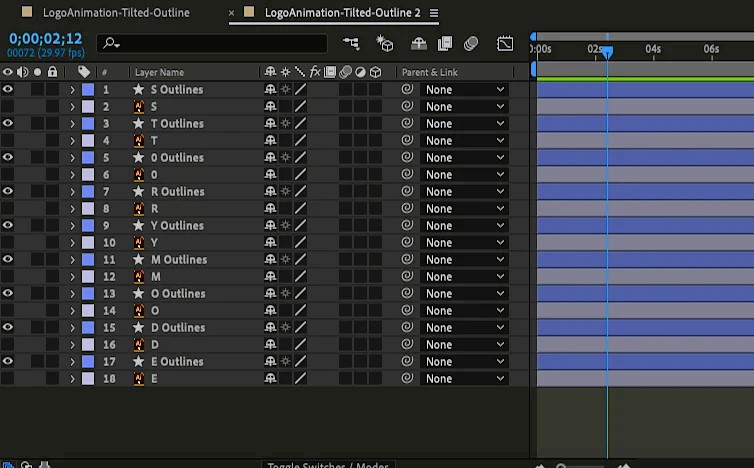Expand layer 4 T properties

click(72, 140)
